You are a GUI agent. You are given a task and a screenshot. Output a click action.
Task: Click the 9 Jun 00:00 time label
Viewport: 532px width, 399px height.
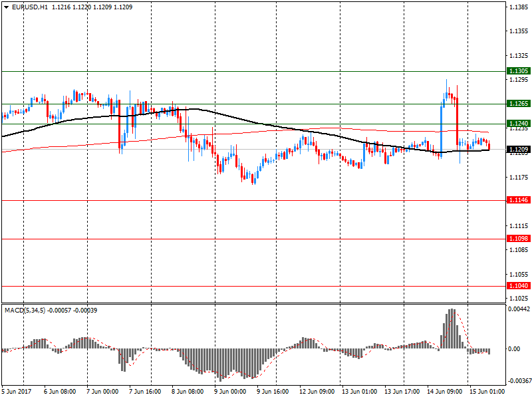click(230, 392)
